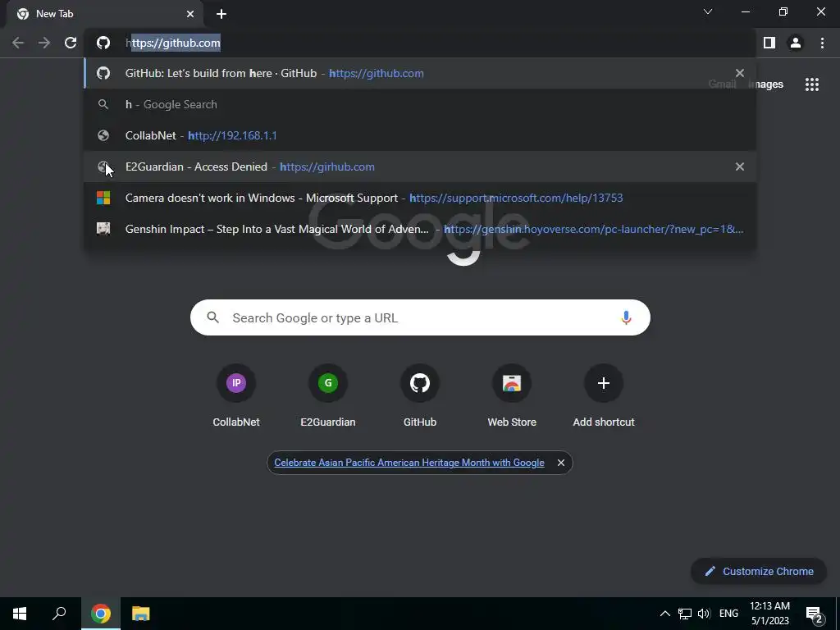Reload the page with the refresh icon

pyautogui.click(x=71, y=43)
